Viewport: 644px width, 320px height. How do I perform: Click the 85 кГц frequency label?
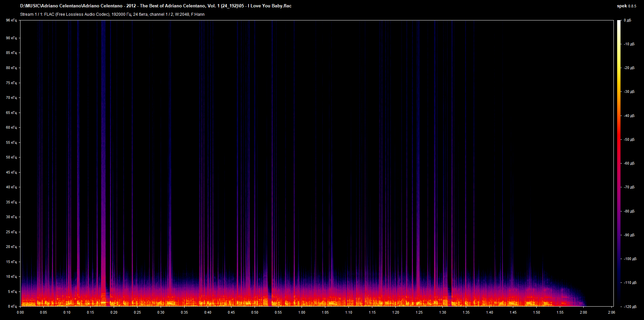[11, 53]
